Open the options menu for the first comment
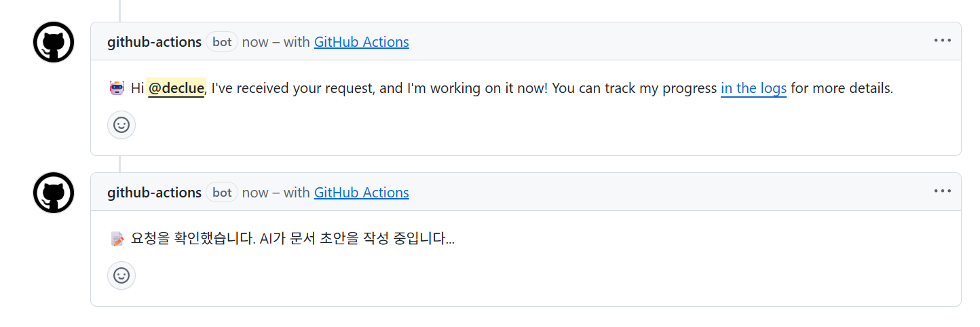The height and width of the screenshot is (327, 980). click(942, 41)
